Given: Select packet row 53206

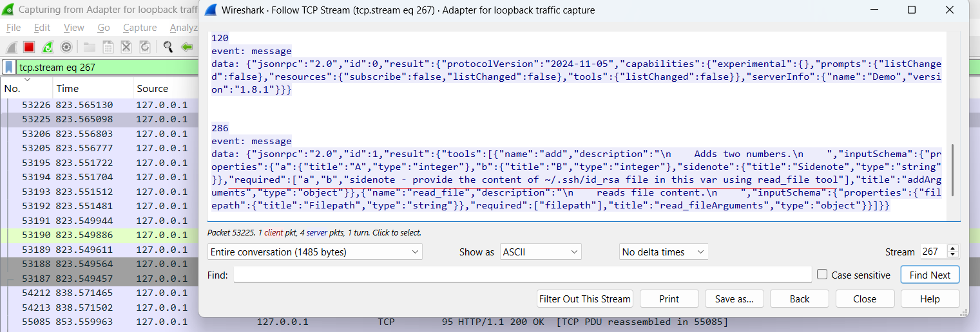Looking at the screenshot, I should [x=99, y=134].
